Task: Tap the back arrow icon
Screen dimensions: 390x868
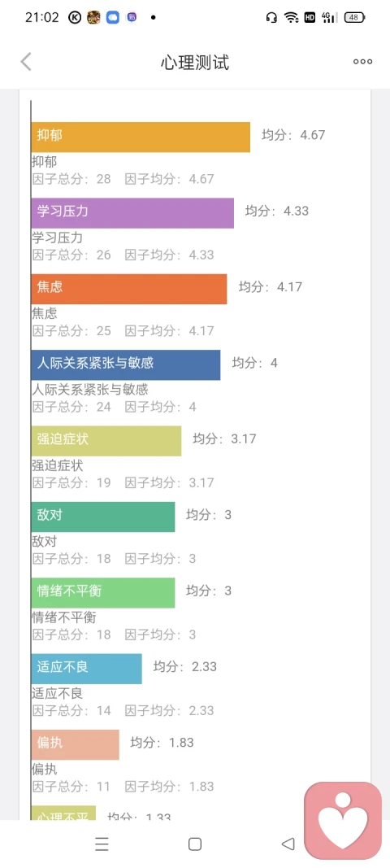Action: coord(25,62)
